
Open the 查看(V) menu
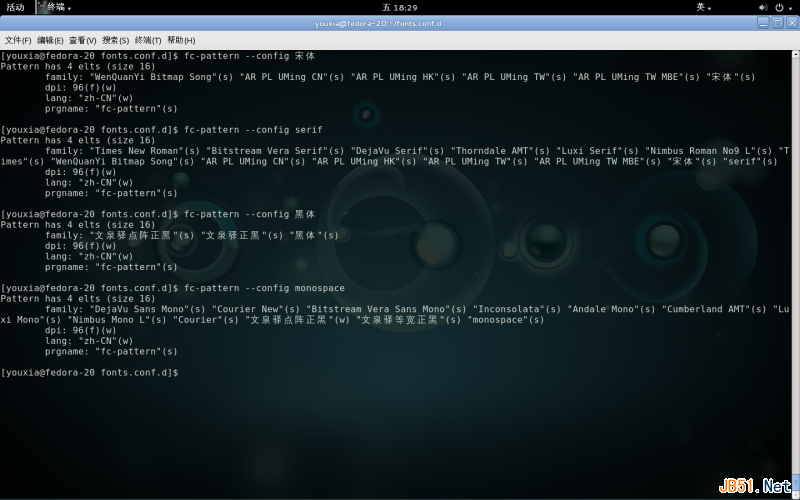pyautogui.click(x=83, y=40)
